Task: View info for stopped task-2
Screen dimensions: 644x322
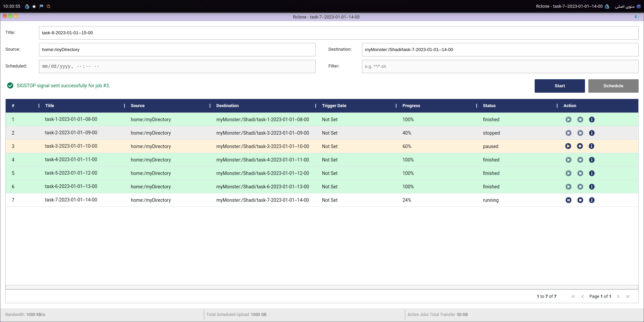Action: (x=592, y=133)
